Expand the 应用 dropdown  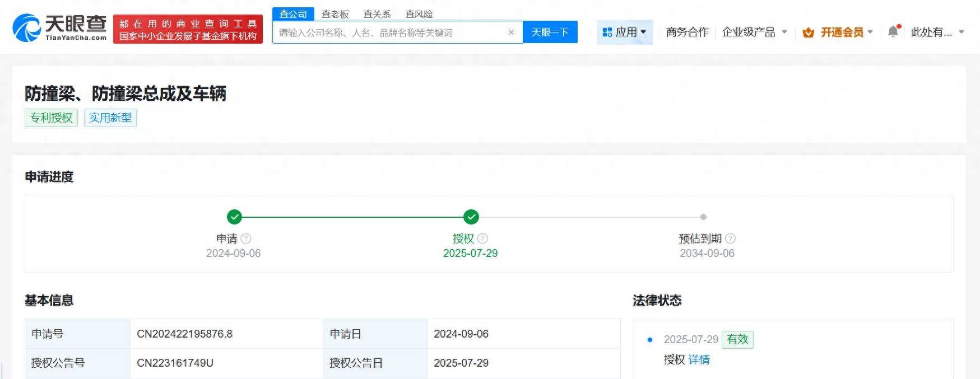click(x=625, y=32)
